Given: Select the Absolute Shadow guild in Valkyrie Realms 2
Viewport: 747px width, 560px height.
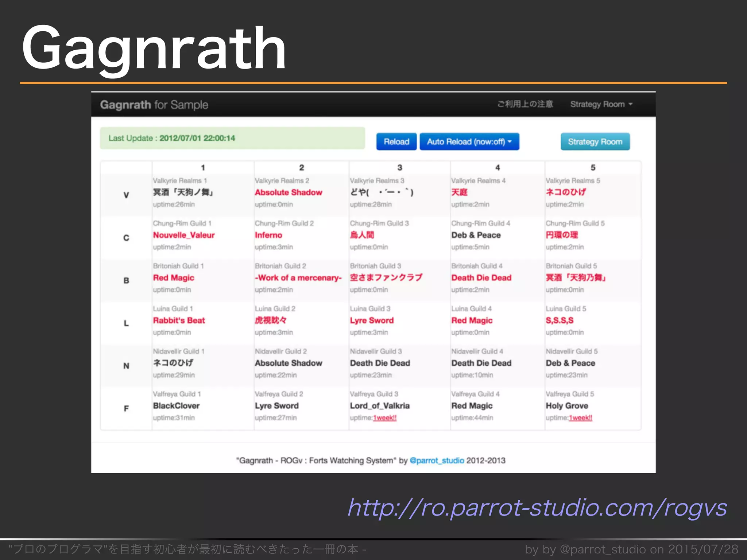Looking at the screenshot, I should pyautogui.click(x=288, y=192).
